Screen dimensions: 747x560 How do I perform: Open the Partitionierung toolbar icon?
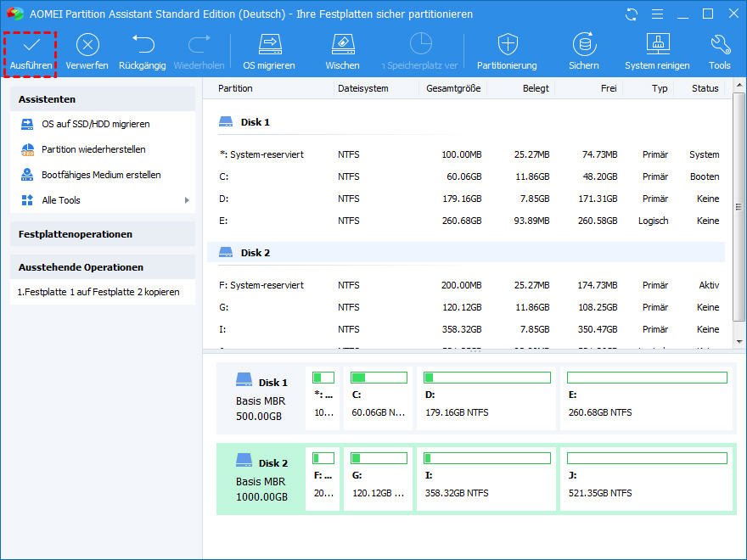coord(507,52)
